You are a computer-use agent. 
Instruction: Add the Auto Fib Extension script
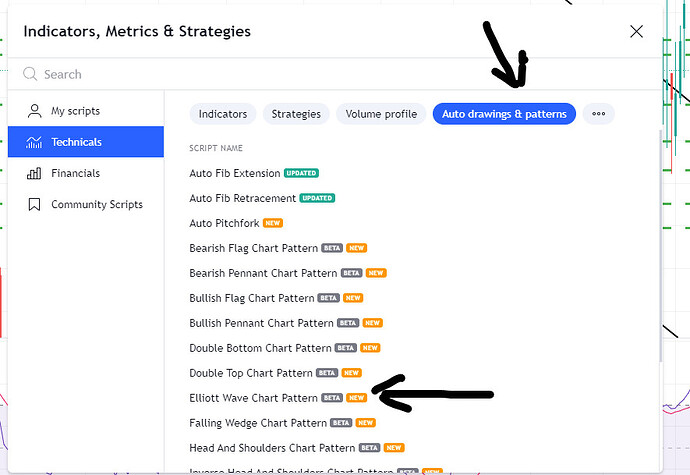click(235, 173)
